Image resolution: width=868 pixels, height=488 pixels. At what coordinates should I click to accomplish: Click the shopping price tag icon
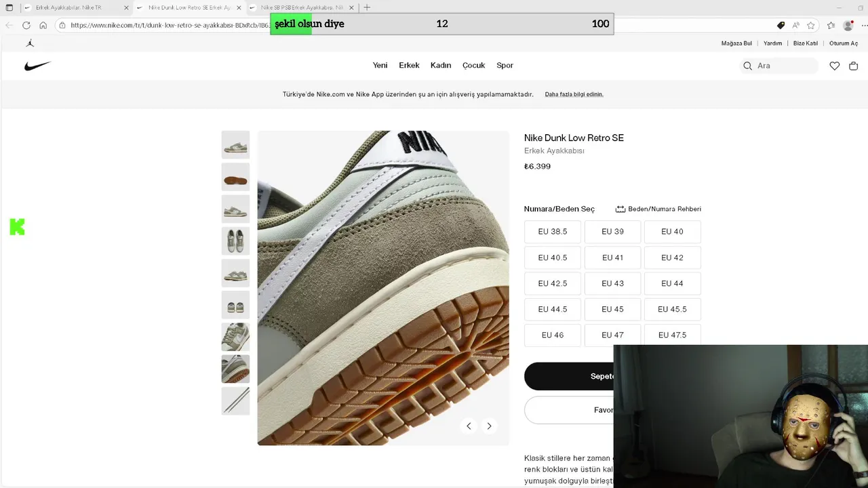click(x=781, y=25)
